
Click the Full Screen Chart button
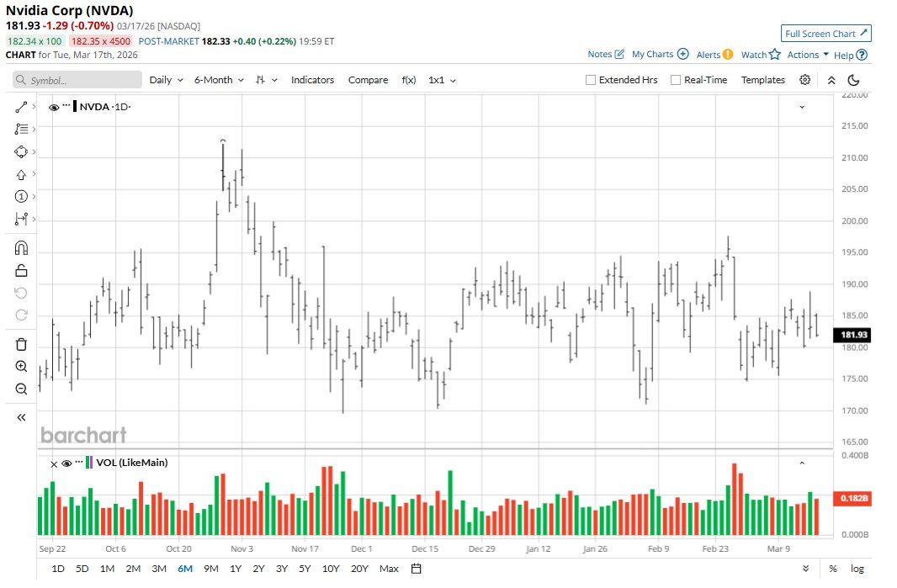pos(826,34)
